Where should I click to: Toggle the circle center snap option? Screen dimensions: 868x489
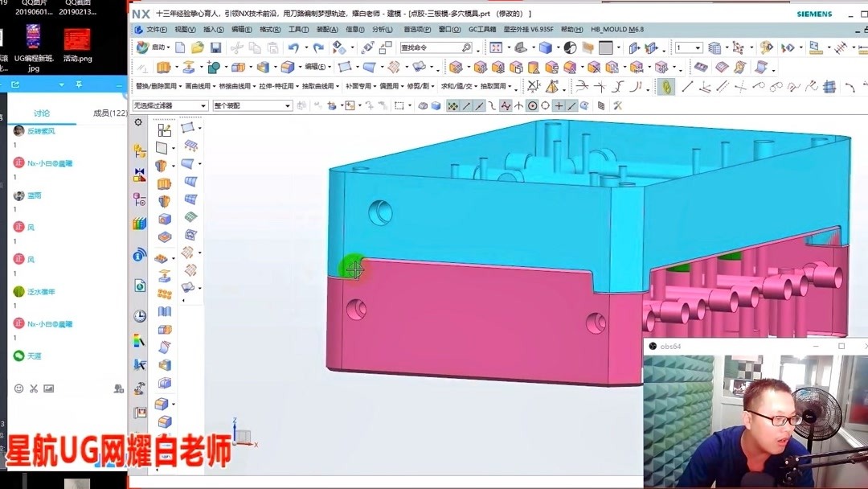tap(533, 105)
